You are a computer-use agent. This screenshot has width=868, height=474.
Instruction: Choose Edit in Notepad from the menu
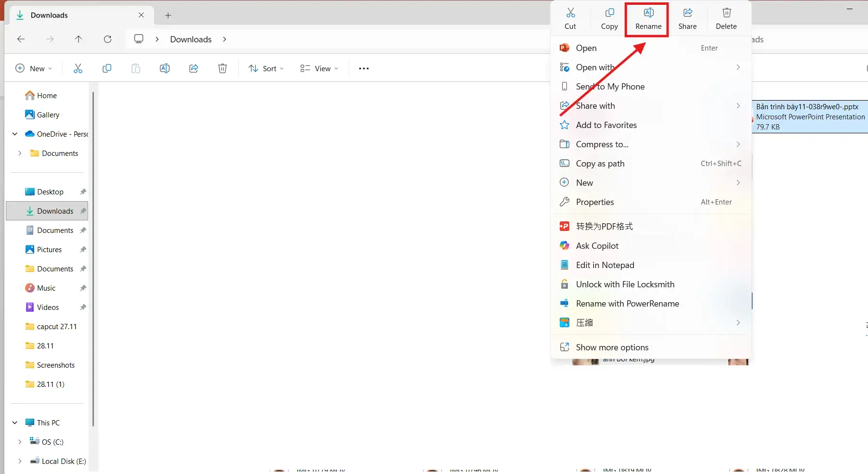click(605, 265)
